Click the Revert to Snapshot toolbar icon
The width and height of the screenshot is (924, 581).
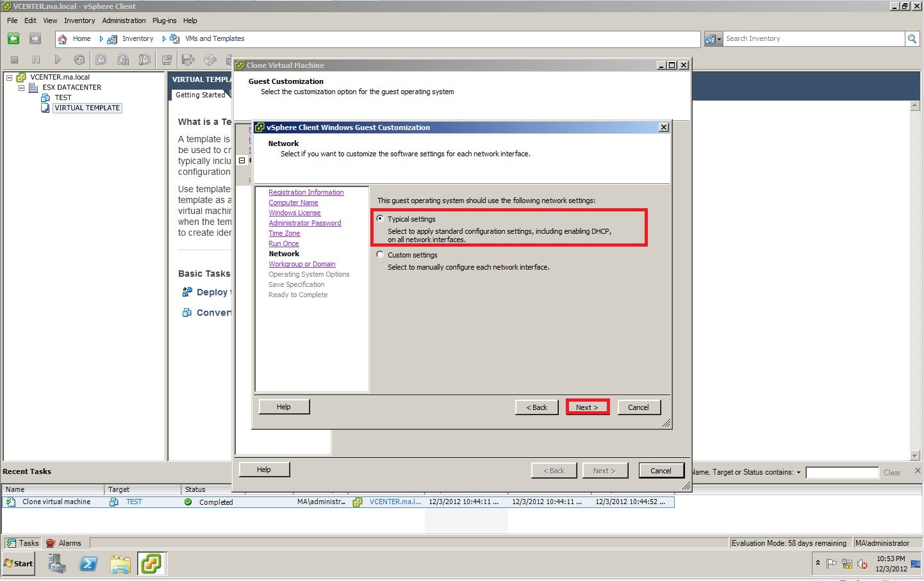coord(123,60)
